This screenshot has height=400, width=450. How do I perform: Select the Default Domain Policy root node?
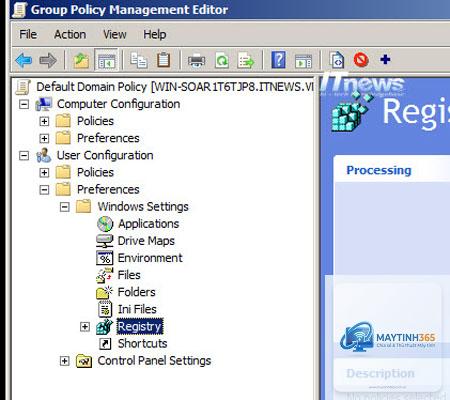175,87
